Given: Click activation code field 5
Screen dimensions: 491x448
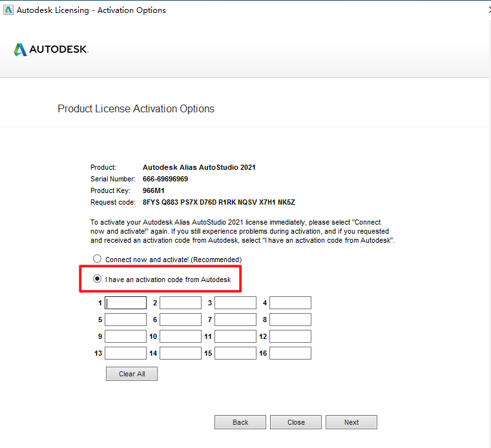Looking at the screenshot, I should pos(125,320).
